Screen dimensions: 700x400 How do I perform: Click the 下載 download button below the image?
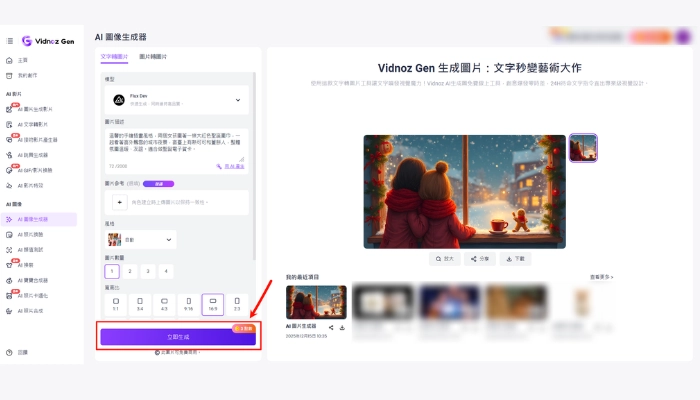513,258
